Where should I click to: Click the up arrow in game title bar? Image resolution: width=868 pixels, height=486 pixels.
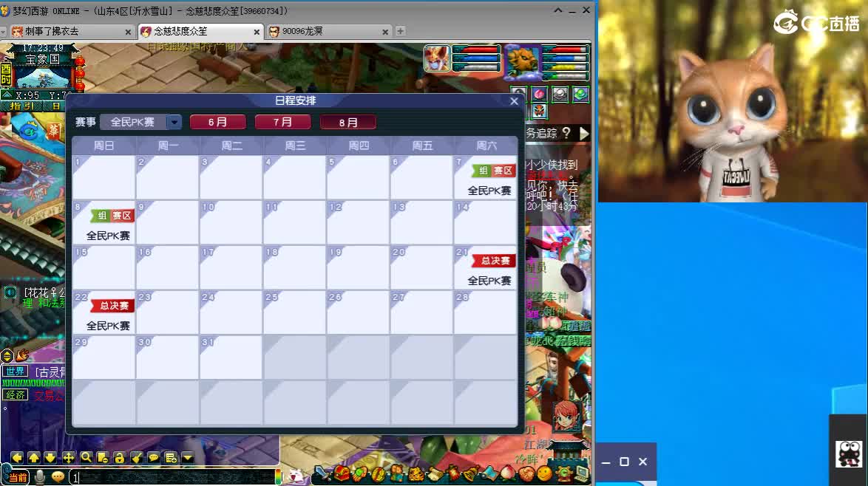pos(558,10)
